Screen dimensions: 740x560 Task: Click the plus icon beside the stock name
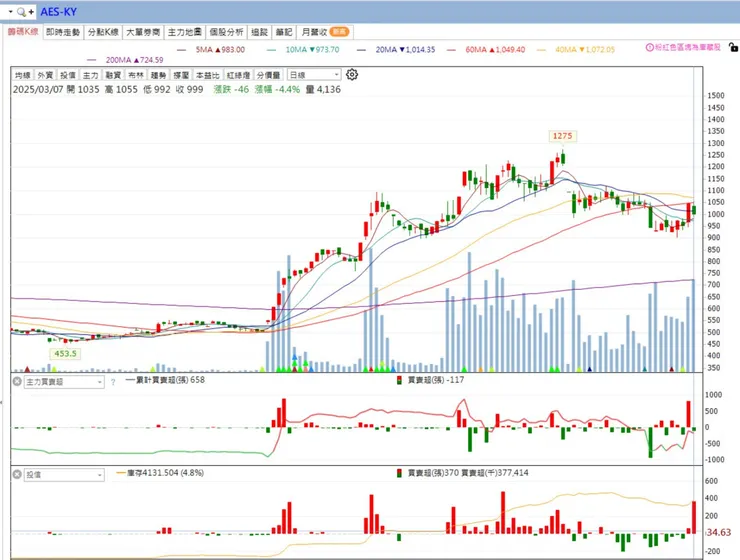[x=31, y=12]
